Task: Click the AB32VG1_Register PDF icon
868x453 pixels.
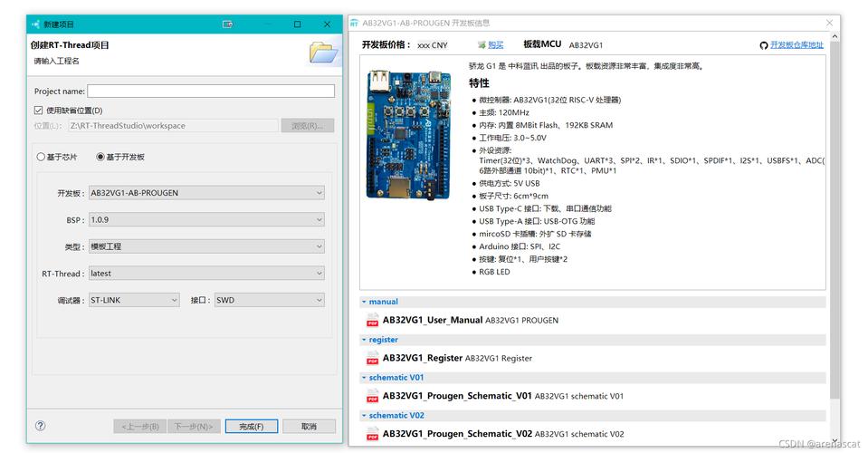Action: click(x=373, y=358)
